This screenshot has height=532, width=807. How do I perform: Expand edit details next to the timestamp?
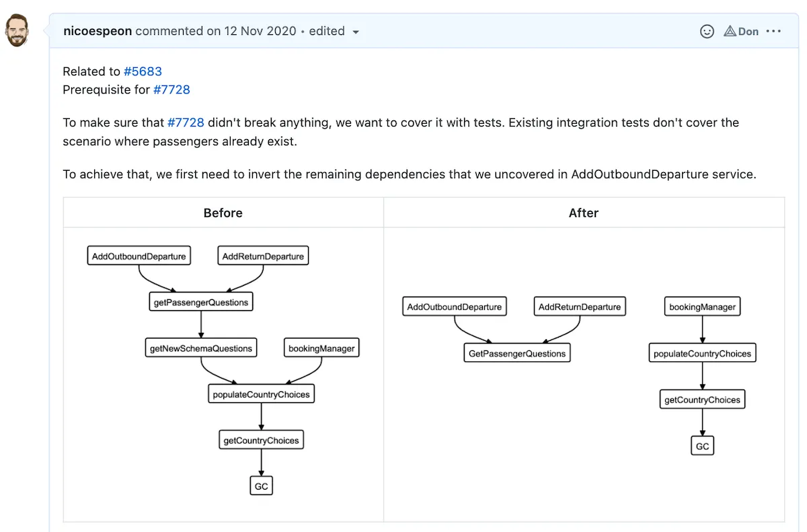coord(356,31)
